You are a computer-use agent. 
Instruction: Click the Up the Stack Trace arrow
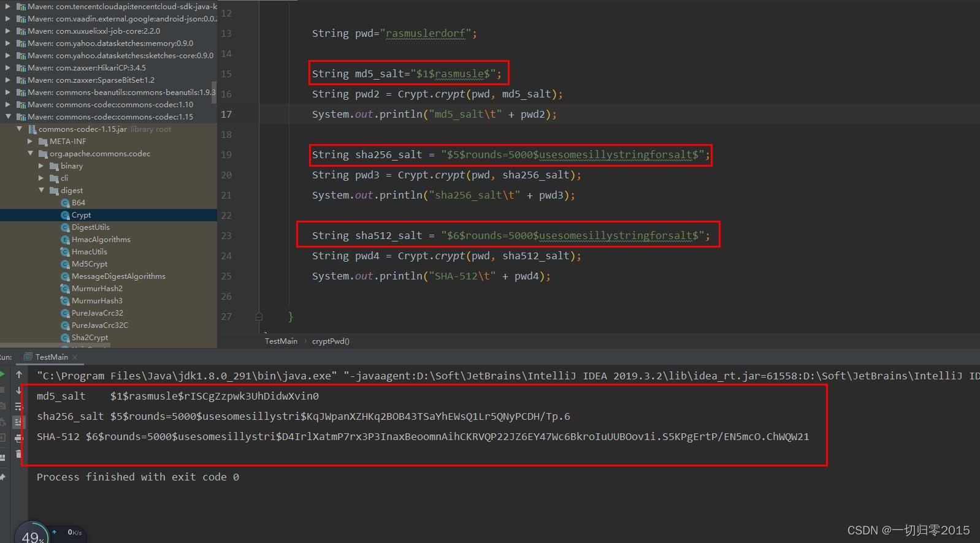[x=19, y=374]
